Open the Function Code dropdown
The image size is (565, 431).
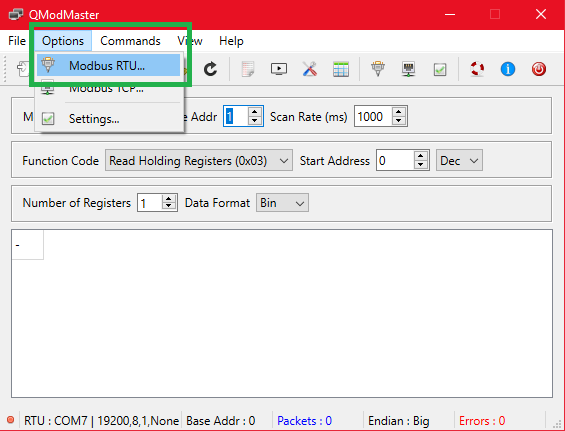pyautogui.click(x=199, y=160)
